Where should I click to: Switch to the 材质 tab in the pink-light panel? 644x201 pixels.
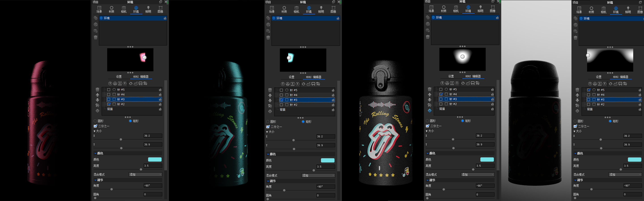coord(111,9)
